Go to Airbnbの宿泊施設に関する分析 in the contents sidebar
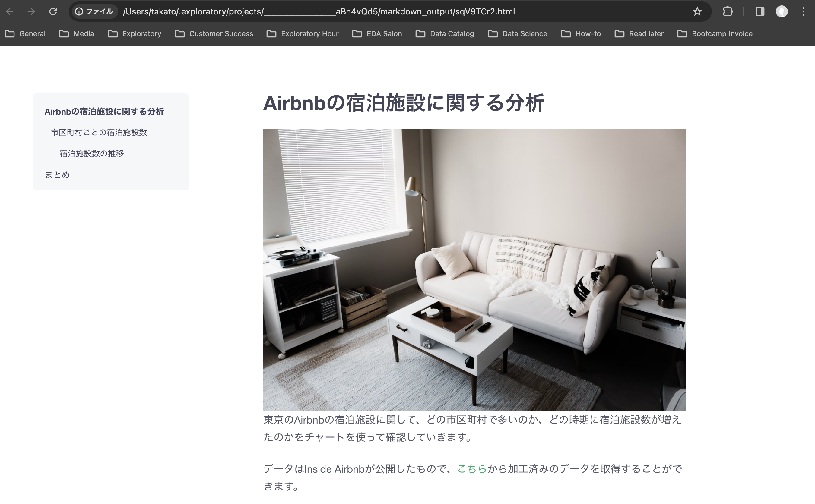The height and width of the screenshot is (504, 815). coord(104,112)
